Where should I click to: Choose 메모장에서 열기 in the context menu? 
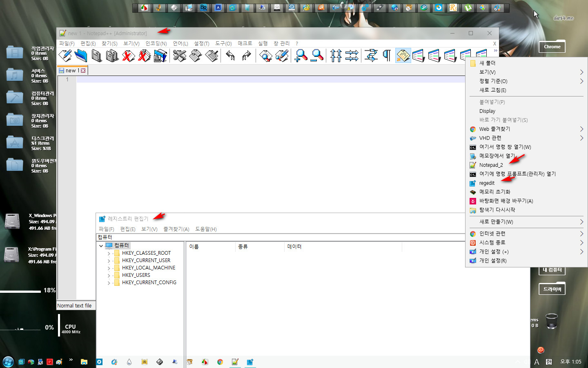pos(526,156)
